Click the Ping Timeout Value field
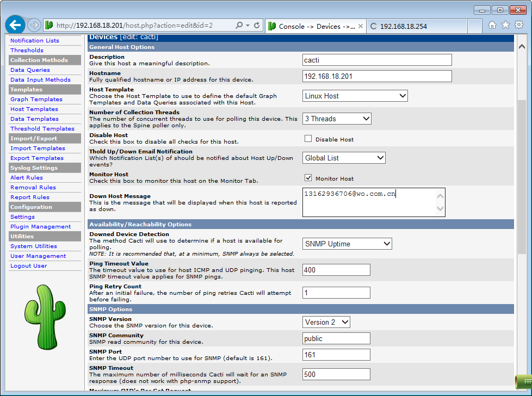The width and height of the screenshot is (532, 396). pos(336,270)
